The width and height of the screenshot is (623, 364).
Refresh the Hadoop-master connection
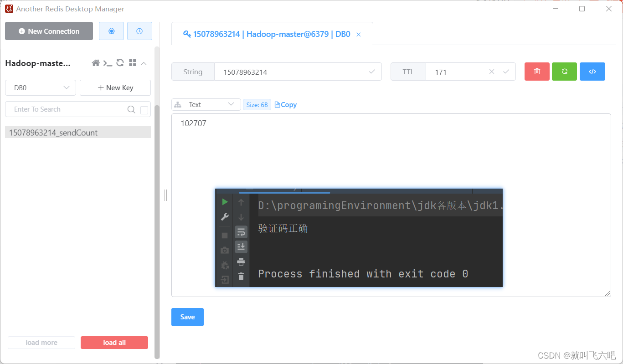tap(120, 63)
